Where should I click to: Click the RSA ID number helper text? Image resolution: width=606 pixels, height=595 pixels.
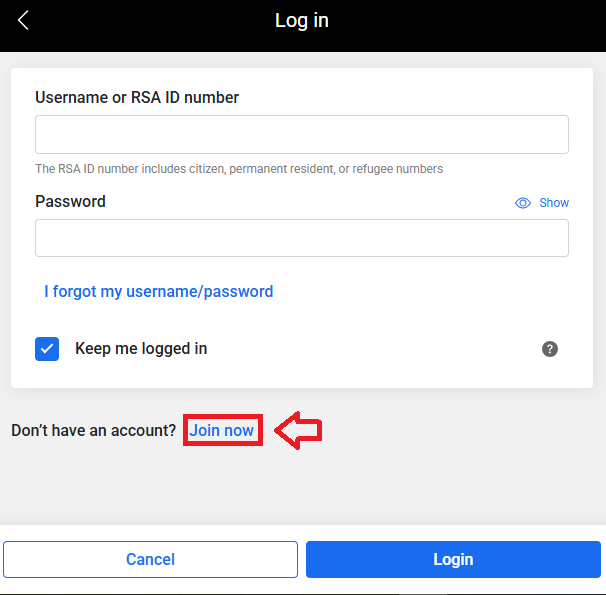point(239,169)
